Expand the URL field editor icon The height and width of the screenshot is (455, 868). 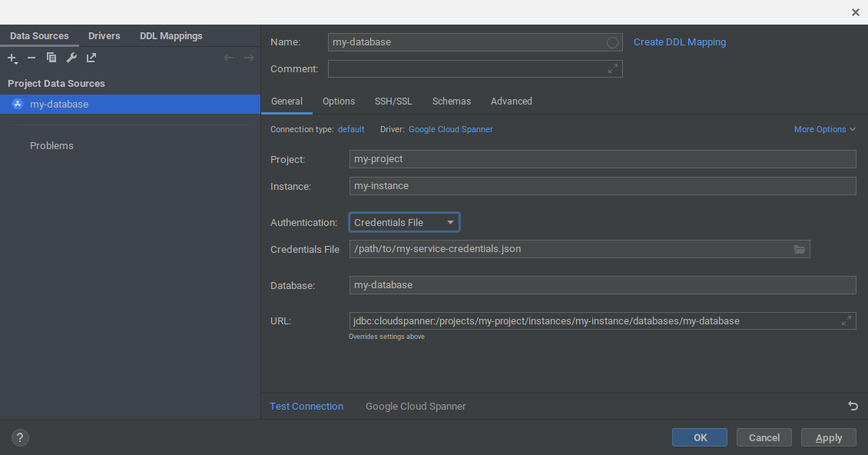pyautogui.click(x=846, y=320)
